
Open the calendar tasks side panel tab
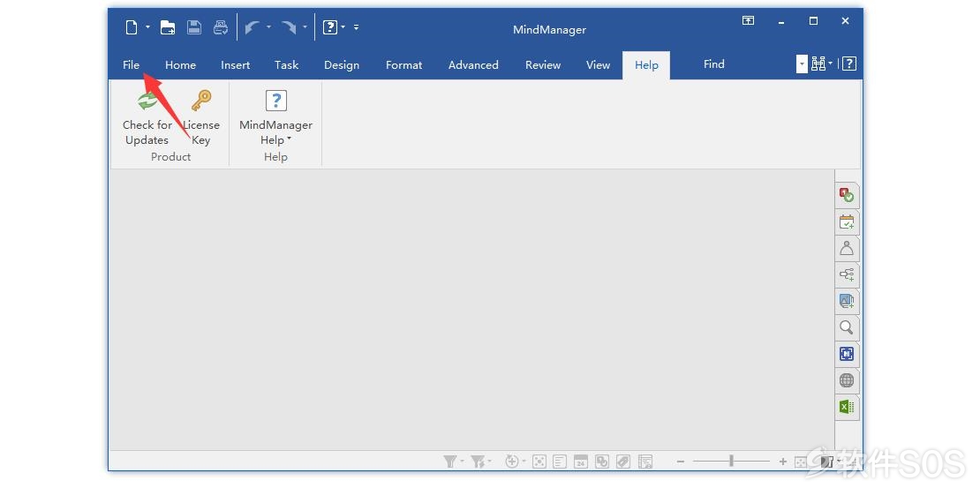[x=847, y=221]
